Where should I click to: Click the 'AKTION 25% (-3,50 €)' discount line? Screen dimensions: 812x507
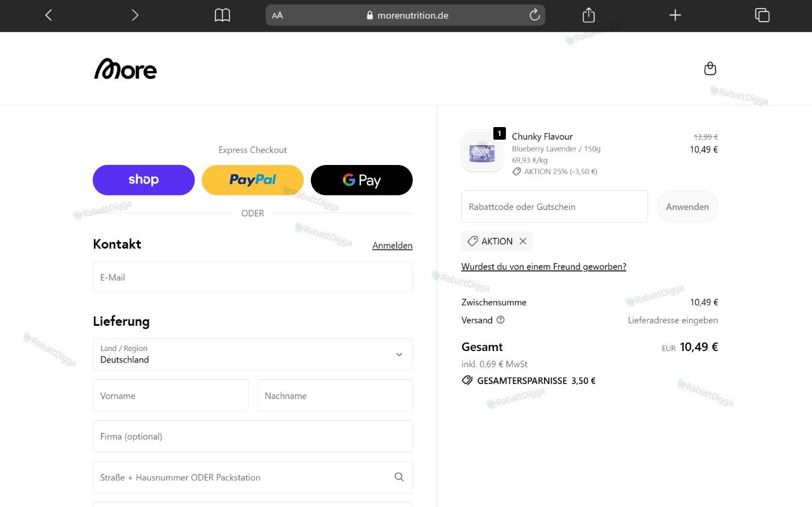[555, 172]
